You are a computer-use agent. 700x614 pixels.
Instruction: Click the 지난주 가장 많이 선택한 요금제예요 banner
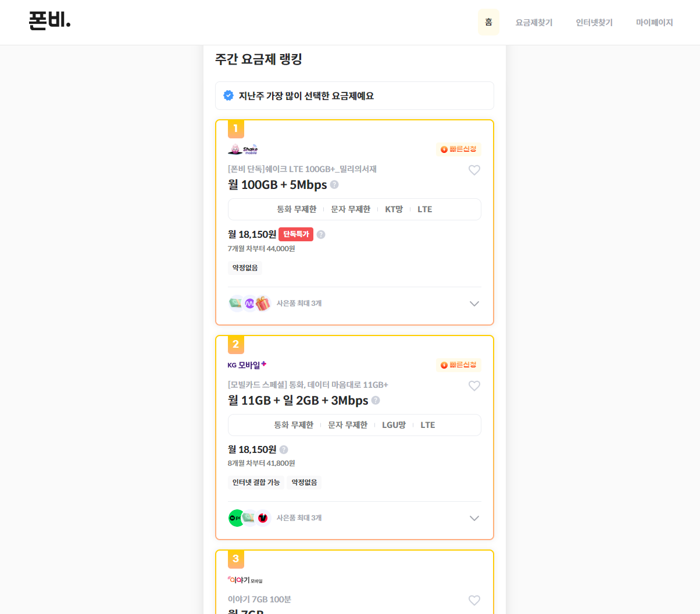(x=355, y=95)
